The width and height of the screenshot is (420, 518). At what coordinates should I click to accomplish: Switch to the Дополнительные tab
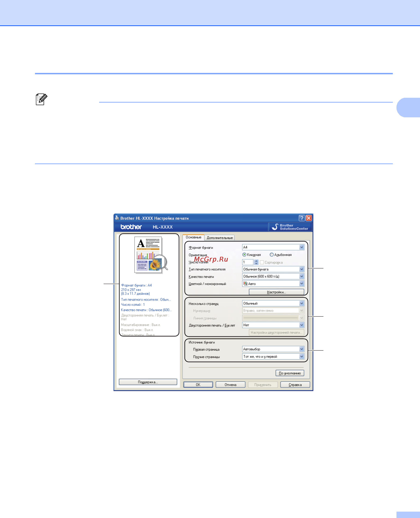[x=219, y=238]
